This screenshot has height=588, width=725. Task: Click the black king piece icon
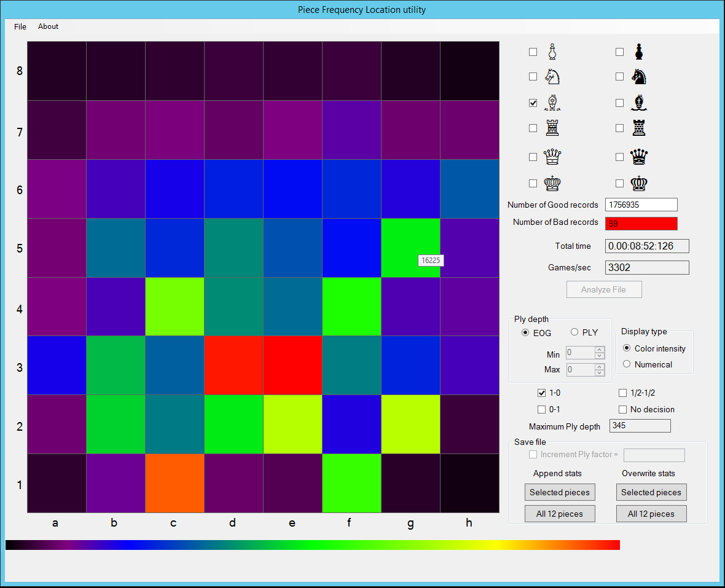(638, 183)
